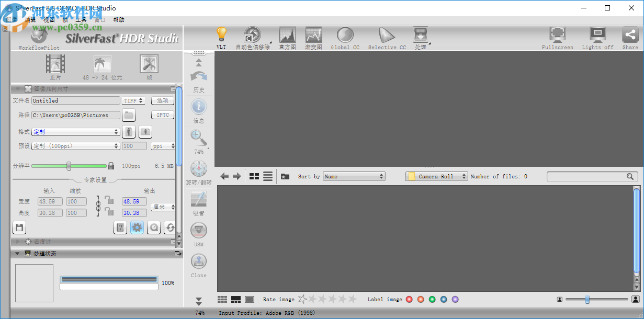This screenshot has width=644, height=319.
Task: Open the 窗口 menu
Action: (x=100, y=20)
